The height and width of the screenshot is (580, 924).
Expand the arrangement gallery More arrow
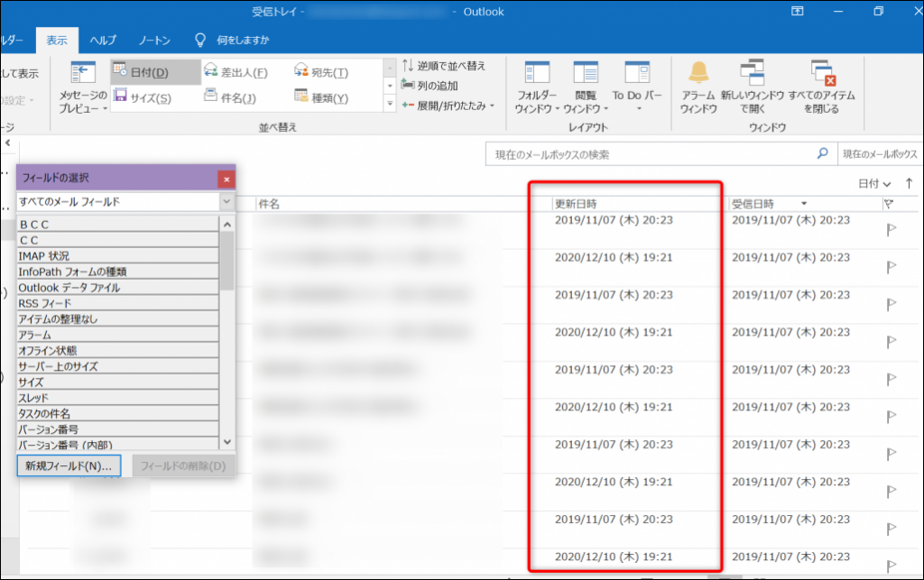pos(390,104)
